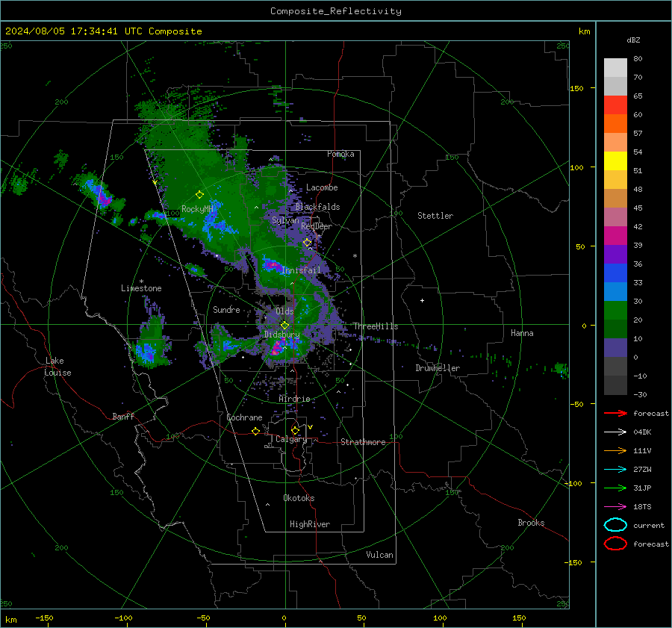
Task: Click the Limestone label
Action: (x=141, y=288)
